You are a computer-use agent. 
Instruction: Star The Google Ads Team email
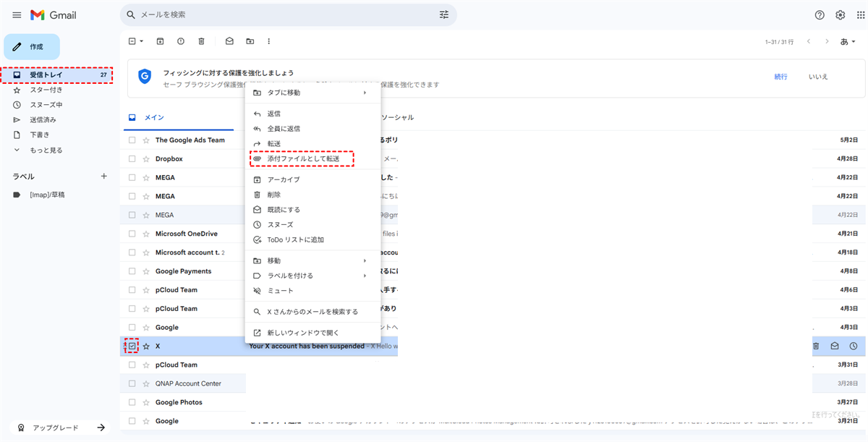tap(145, 140)
